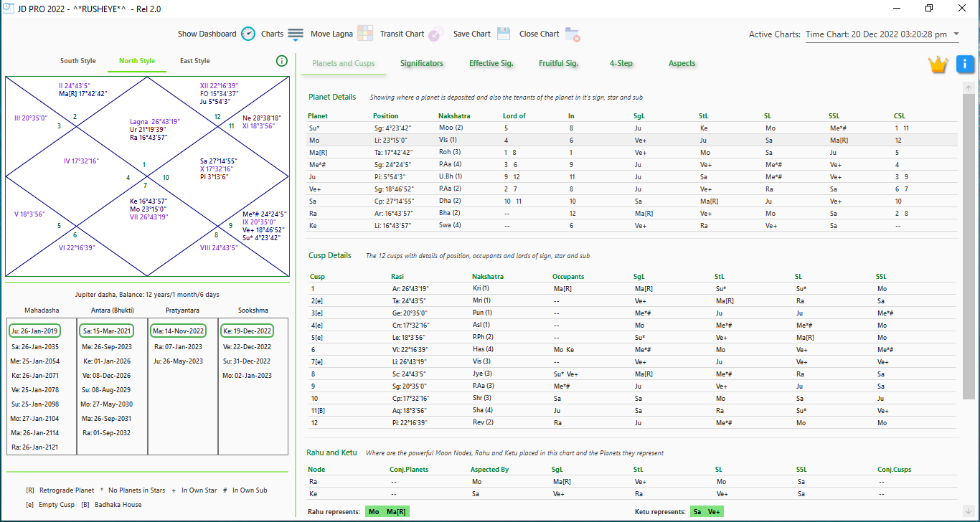Screen dimensions: 980x522
Task: Click the Planet Details heading
Action: point(332,97)
